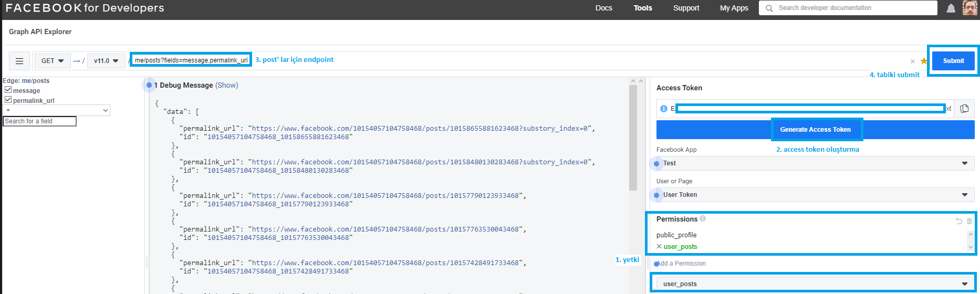Open the permalink ending 10157763530043468
The height and width of the screenshot is (294, 980).
pyautogui.click(x=385, y=229)
